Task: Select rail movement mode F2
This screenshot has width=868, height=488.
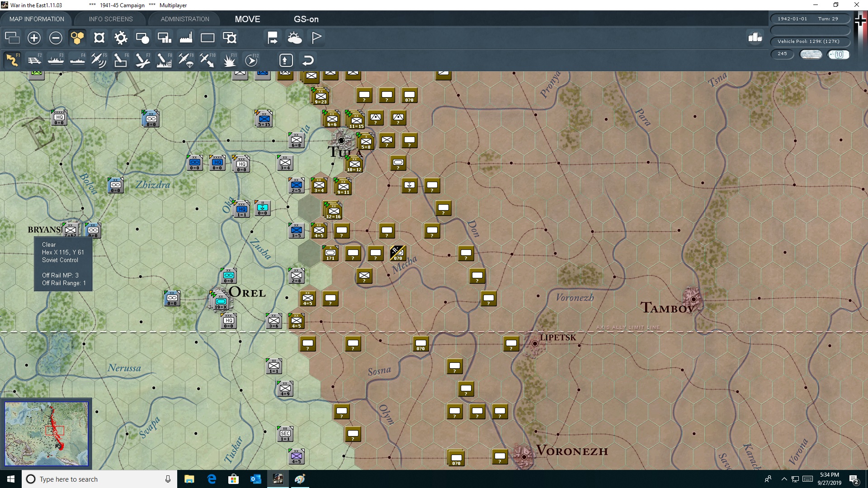Action: (34, 60)
